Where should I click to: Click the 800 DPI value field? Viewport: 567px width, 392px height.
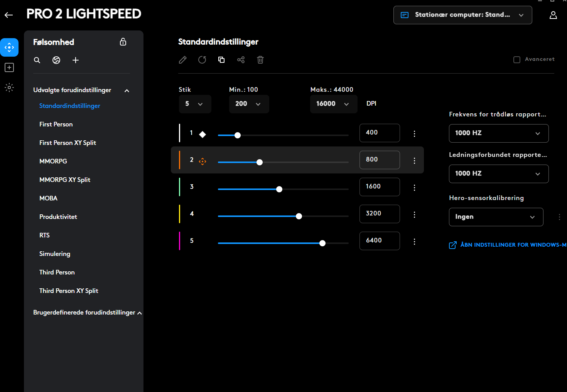(380, 160)
